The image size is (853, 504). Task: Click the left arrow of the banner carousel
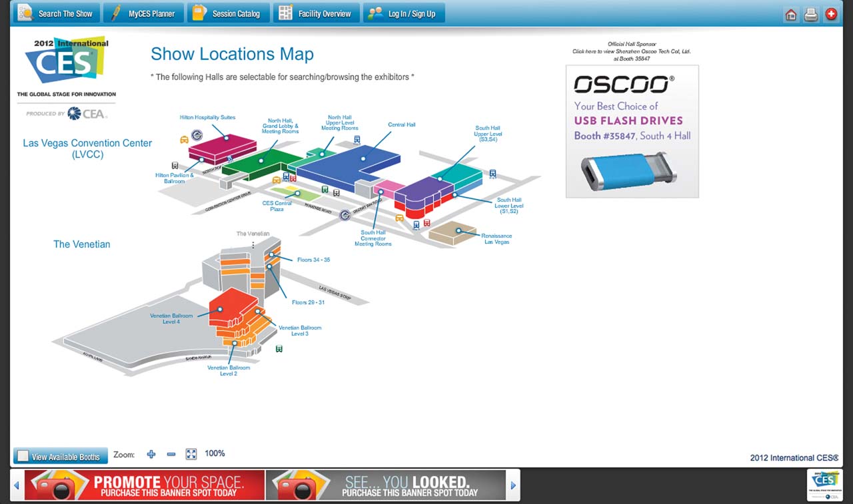tap(17, 485)
